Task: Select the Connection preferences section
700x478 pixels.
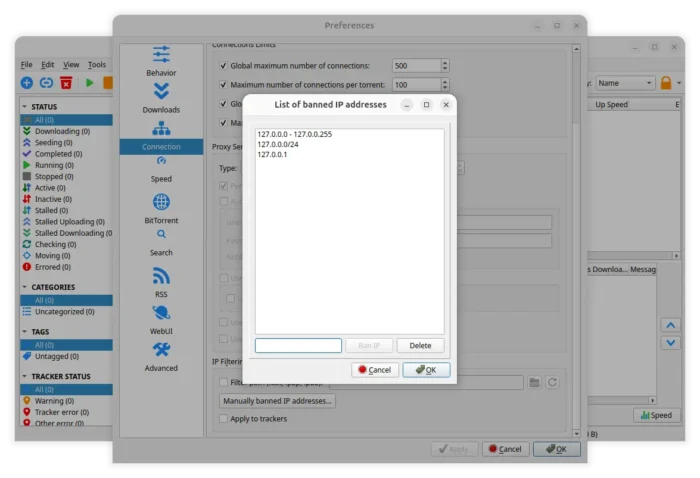Action: coord(161,136)
